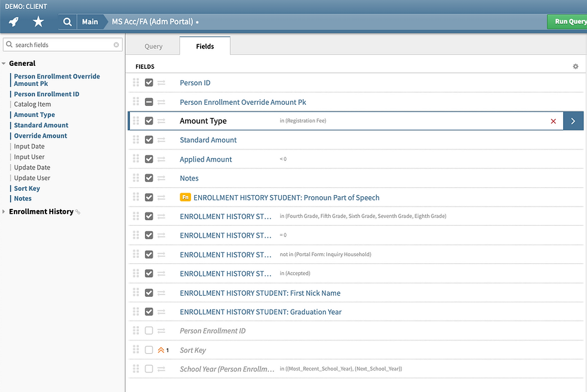The image size is (587, 392).
Task: Open favorites with the star icon
Action: [x=38, y=22]
